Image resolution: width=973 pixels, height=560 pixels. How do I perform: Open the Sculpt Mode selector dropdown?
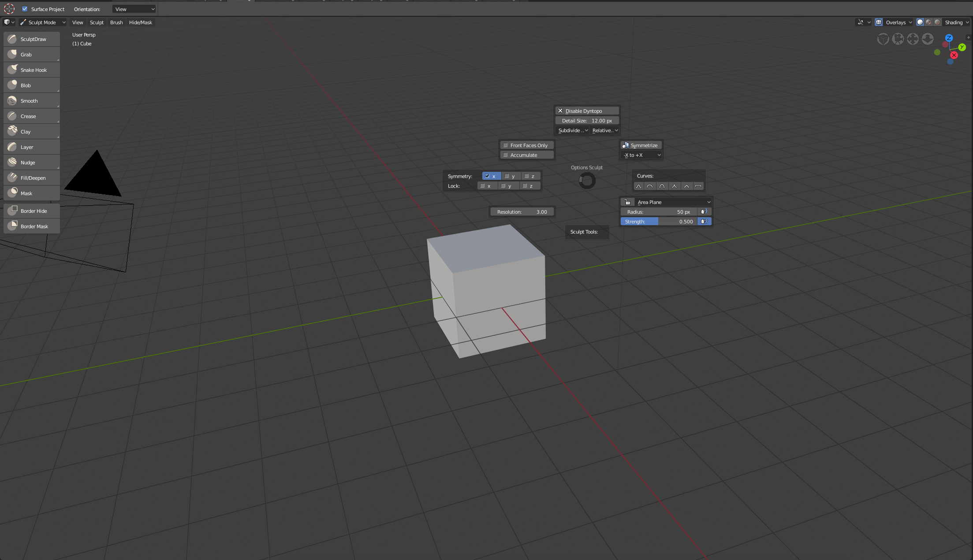(x=42, y=22)
